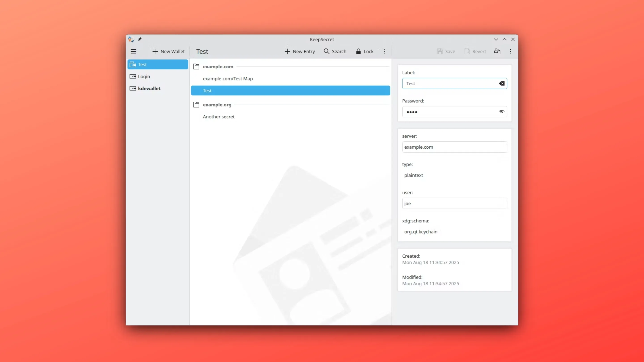Open Search in the Test wallet
The width and height of the screenshot is (644, 362).
pos(335,51)
